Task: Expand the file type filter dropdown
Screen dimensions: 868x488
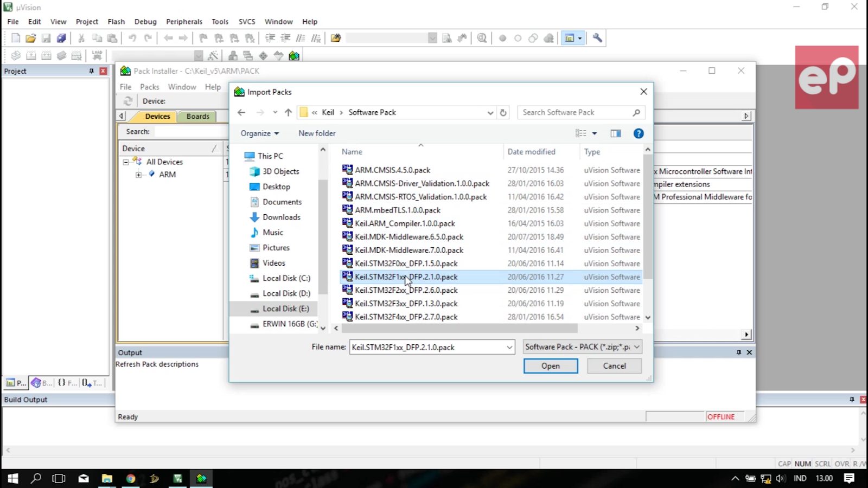Action: [x=637, y=347]
